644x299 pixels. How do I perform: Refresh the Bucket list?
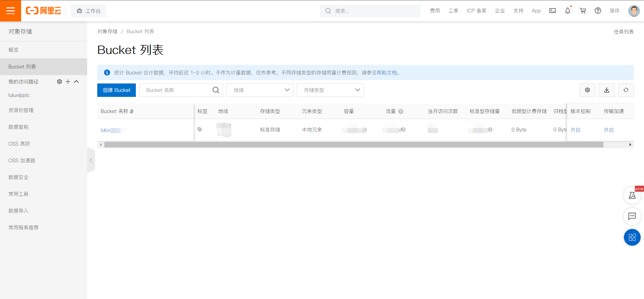point(626,90)
